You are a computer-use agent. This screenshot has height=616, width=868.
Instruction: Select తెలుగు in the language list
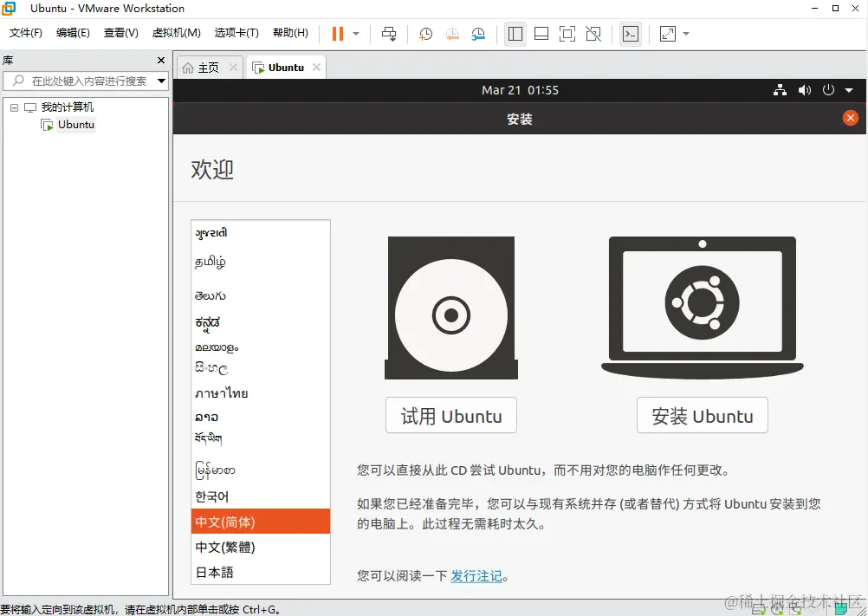coord(261,295)
